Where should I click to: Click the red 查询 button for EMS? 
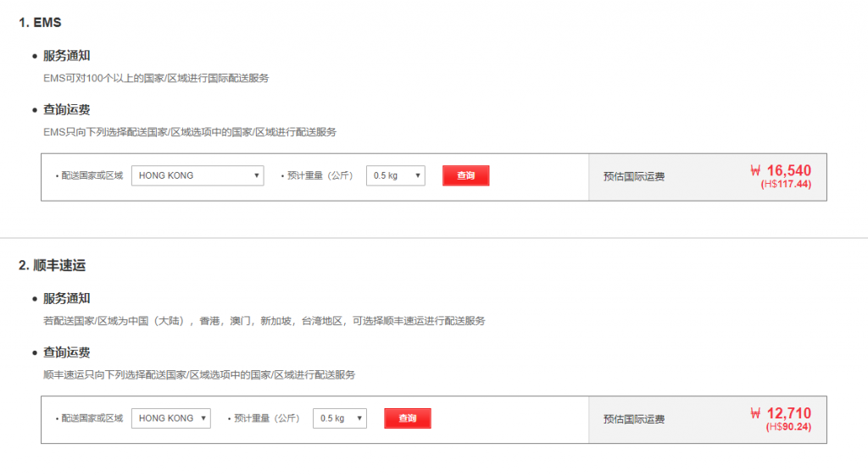coord(465,175)
